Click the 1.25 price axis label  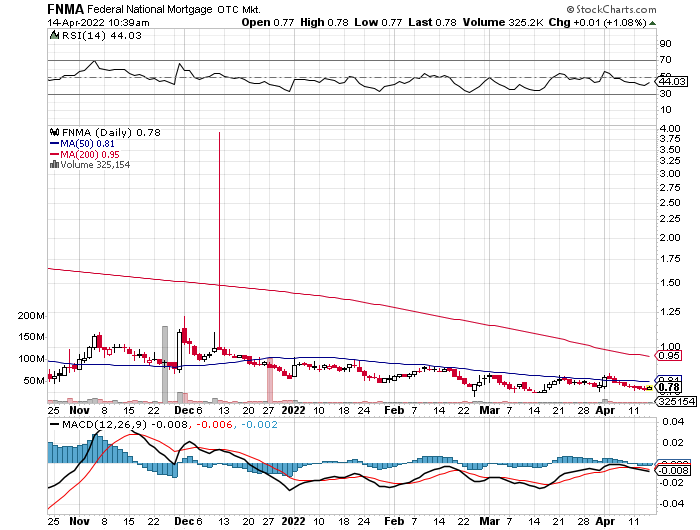pyautogui.click(x=670, y=312)
